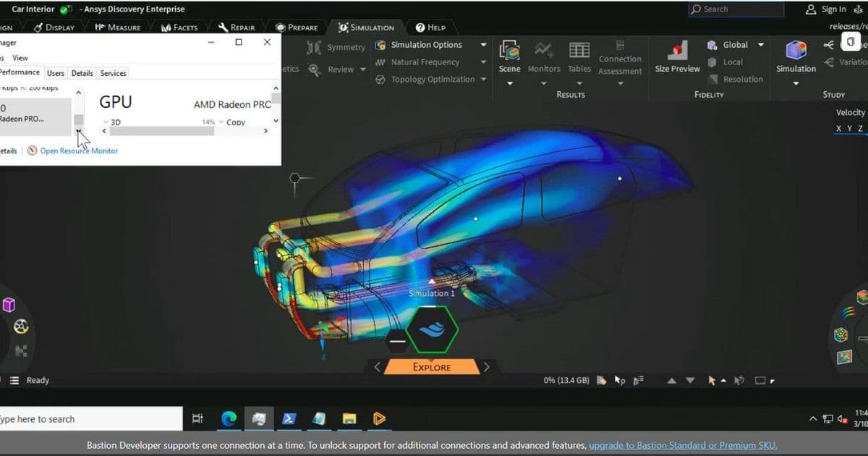Screen dimensions: 868x456
Task: Open the dropdown arrow under Simulation in Study
Action: (x=796, y=83)
